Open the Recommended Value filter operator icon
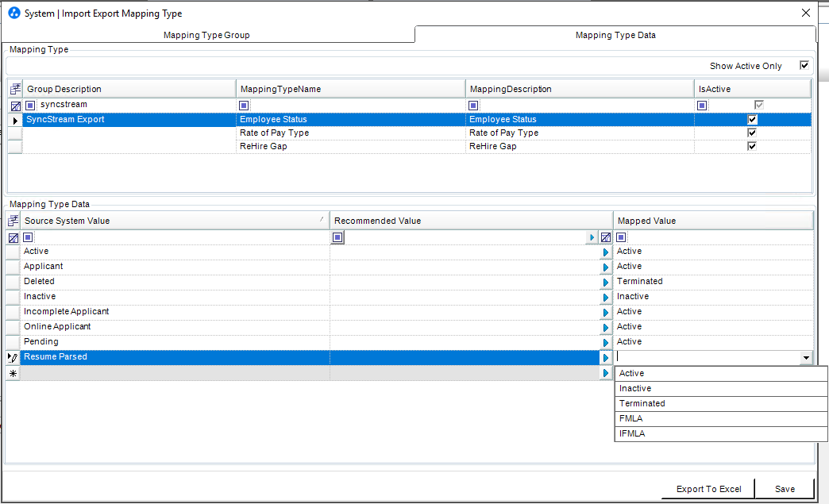This screenshot has width=829, height=504. 337,237
